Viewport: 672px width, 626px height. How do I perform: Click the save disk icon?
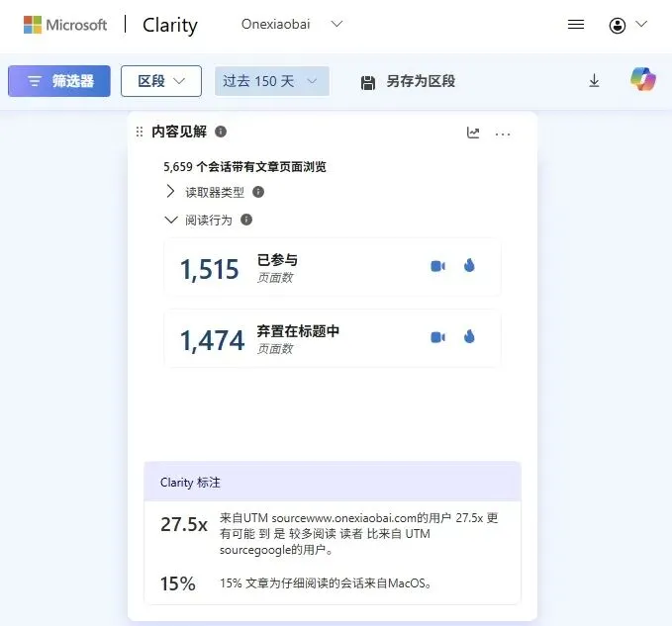(x=368, y=83)
